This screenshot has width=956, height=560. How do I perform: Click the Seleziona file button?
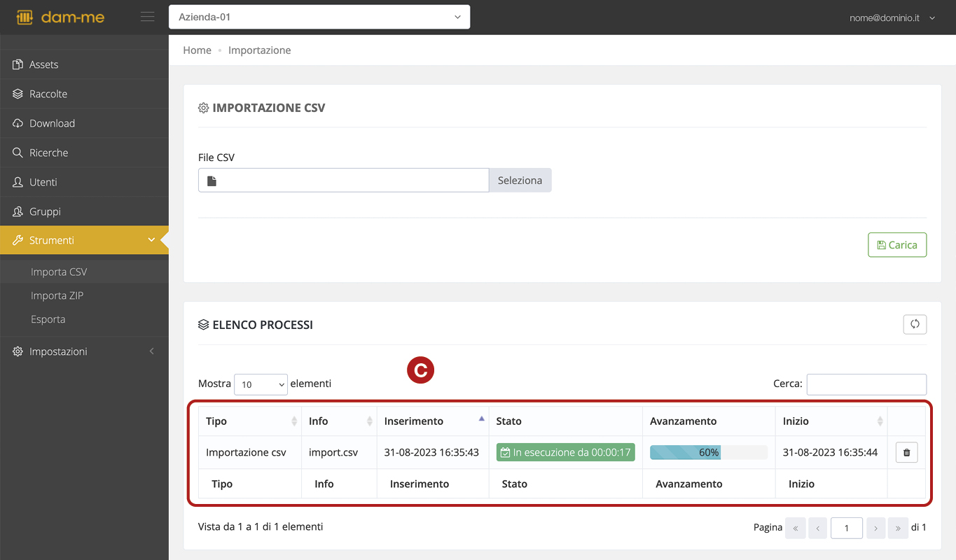tap(520, 180)
